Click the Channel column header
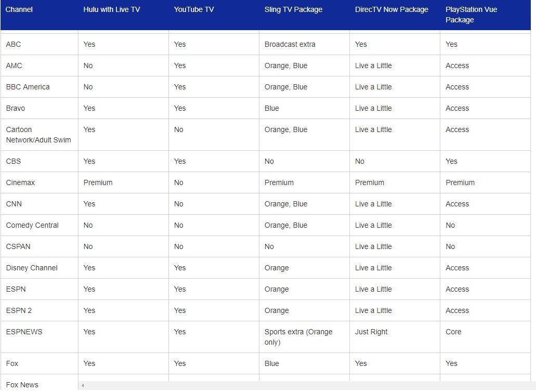The height and width of the screenshot is (392, 536). coord(19,9)
